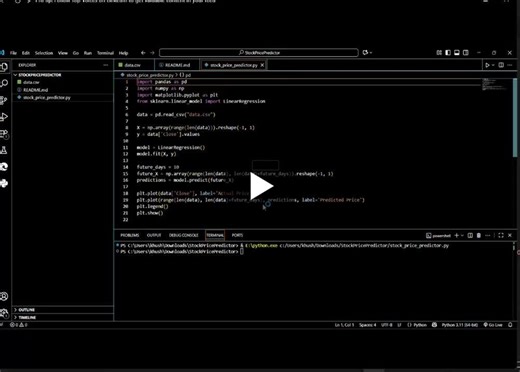Image resolution: width=520 pixels, height=372 pixels.
Task: Open the Run menu
Action: coord(88,53)
